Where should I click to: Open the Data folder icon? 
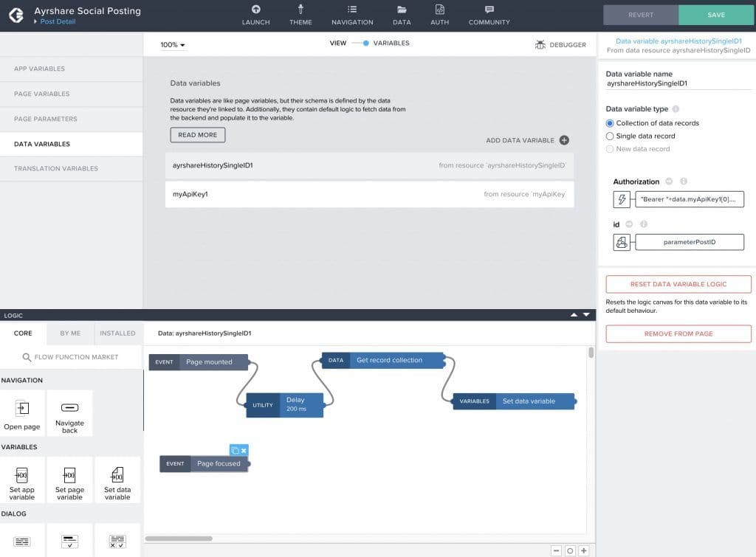click(402, 9)
